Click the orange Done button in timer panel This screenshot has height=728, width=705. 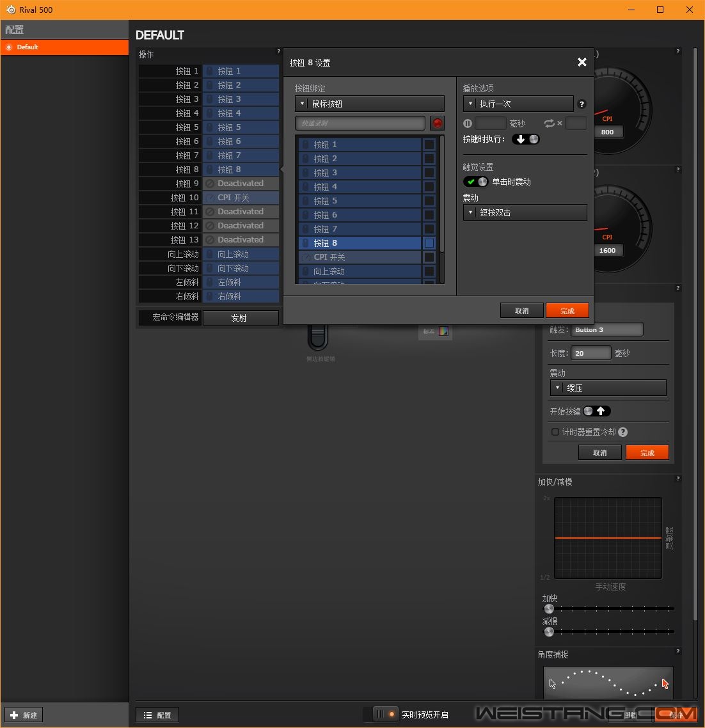pos(647,453)
